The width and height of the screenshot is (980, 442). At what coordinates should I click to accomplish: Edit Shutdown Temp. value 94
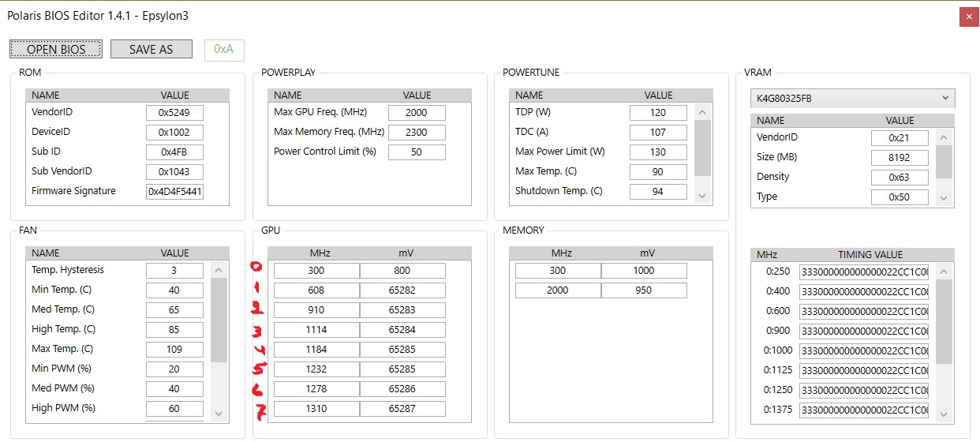[658, 191]
